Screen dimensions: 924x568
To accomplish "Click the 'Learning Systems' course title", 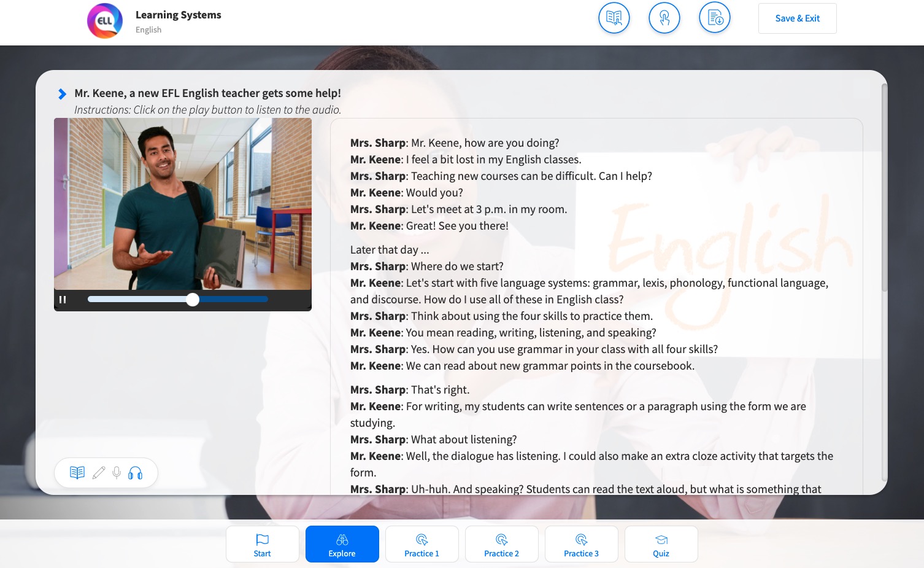I will 179,15.
